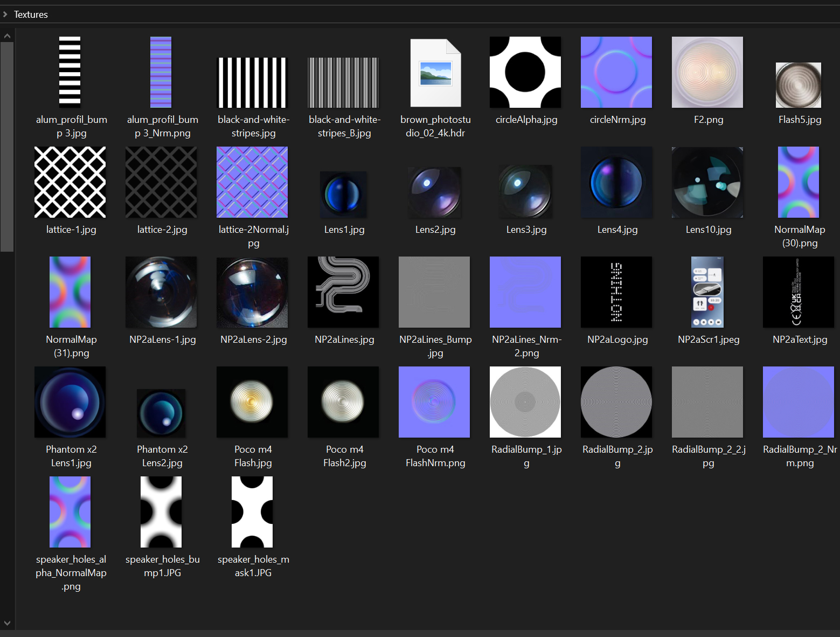The height and width of the screenshot is (637, 840).
Task: Select the brown_photostudio_02_4k.hdr file icon
Action: coord(436,73)
